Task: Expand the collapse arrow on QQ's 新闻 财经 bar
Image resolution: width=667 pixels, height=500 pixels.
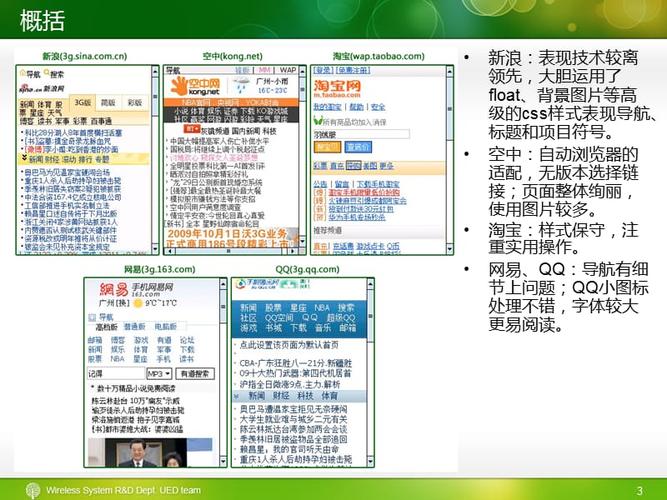Action: coord(237,396)
